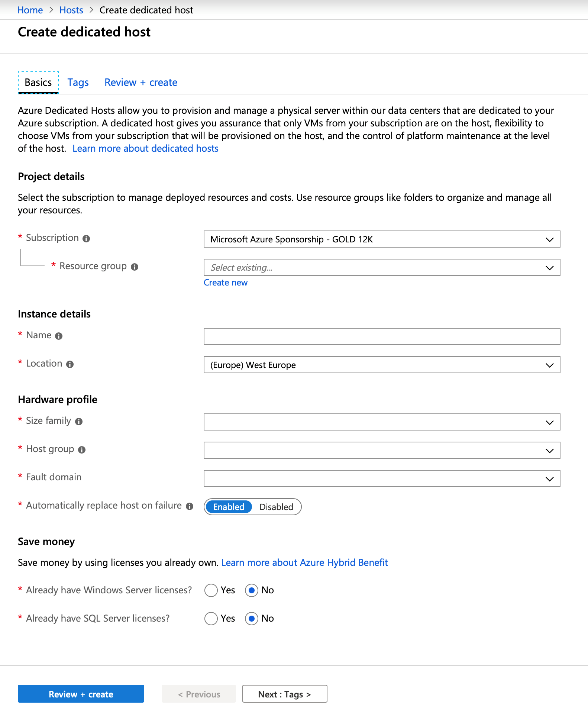Open the Subscription dropdown

(x=382, y=239)
